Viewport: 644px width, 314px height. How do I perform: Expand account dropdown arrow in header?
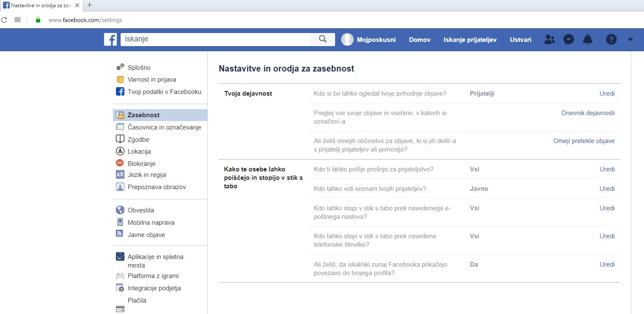coord(630,39)
